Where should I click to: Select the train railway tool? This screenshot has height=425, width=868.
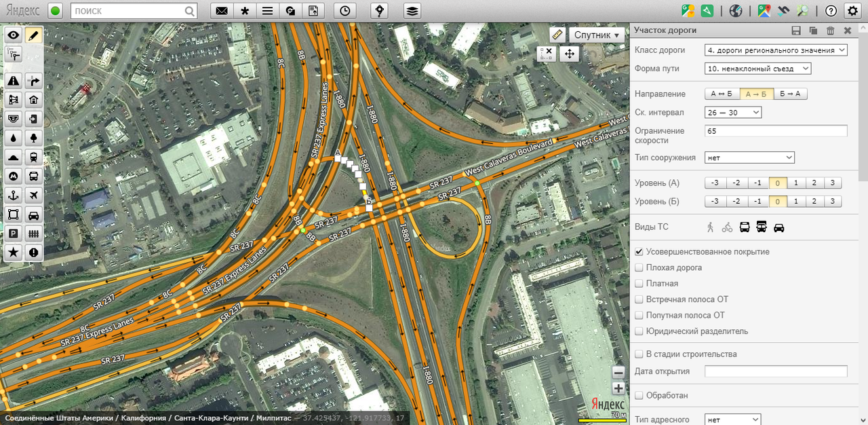(33, 157)
